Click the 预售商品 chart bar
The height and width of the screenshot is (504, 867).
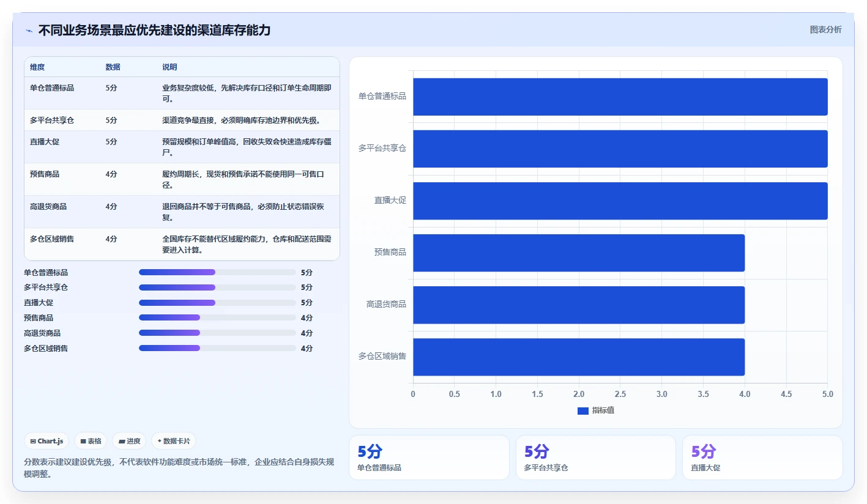point(579,253)
